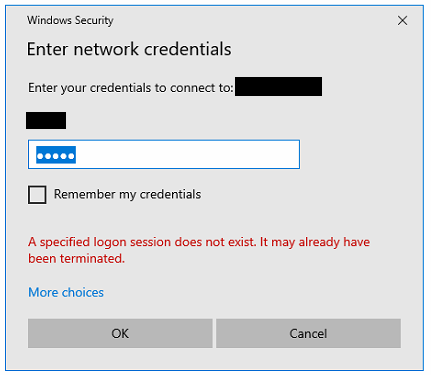Click the word 'choices' in the blue link
Viewport: 431px width, 375px height.
tap(83, 292)
